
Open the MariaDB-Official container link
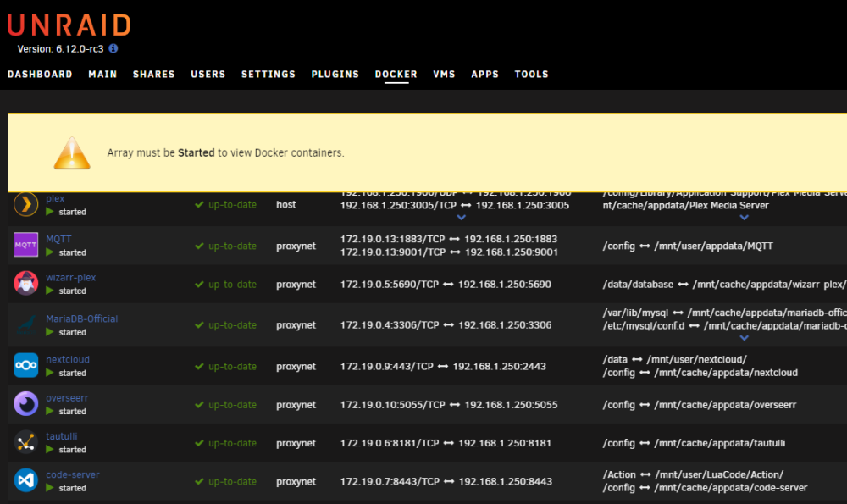coord(81,318)
